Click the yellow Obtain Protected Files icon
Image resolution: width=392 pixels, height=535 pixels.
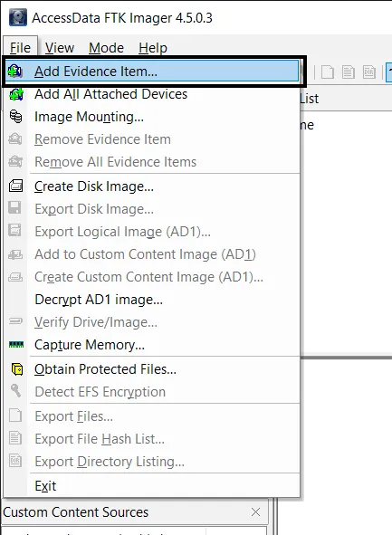[17, 369]
